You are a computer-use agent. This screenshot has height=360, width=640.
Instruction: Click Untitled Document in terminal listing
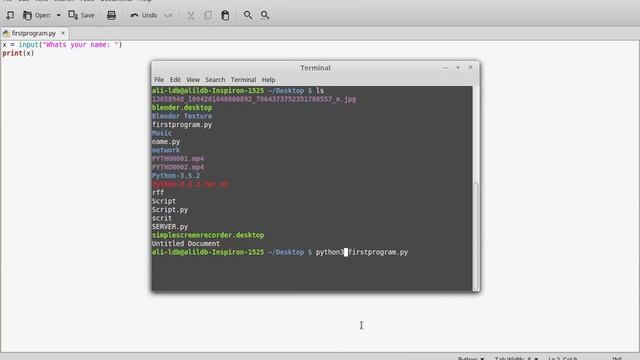pos(186,244)
